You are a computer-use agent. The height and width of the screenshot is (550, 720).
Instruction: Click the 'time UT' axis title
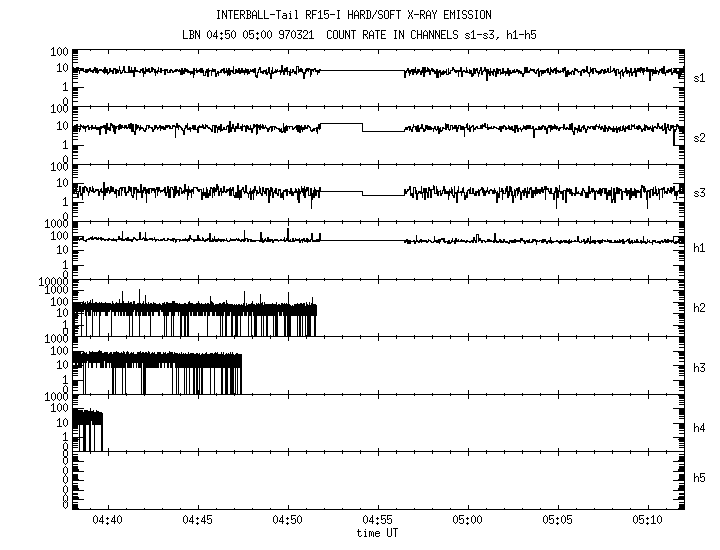click(378, 533)
